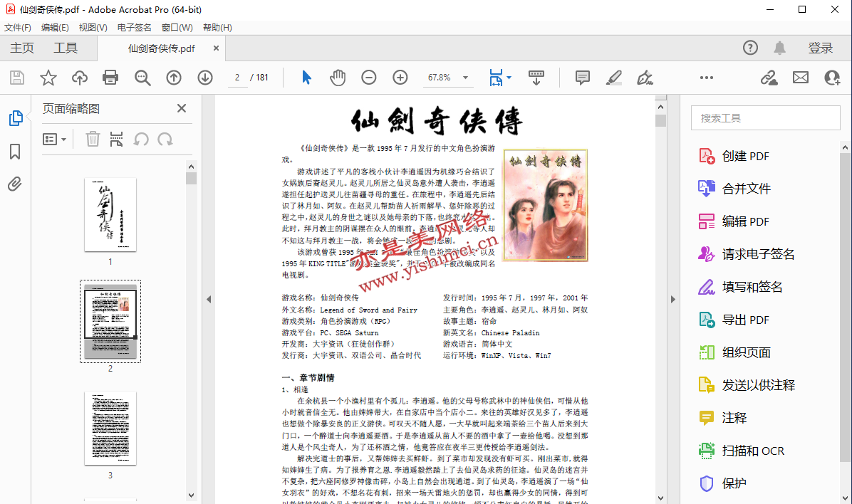Add a sticky note comment

click(x=583, y=78)
